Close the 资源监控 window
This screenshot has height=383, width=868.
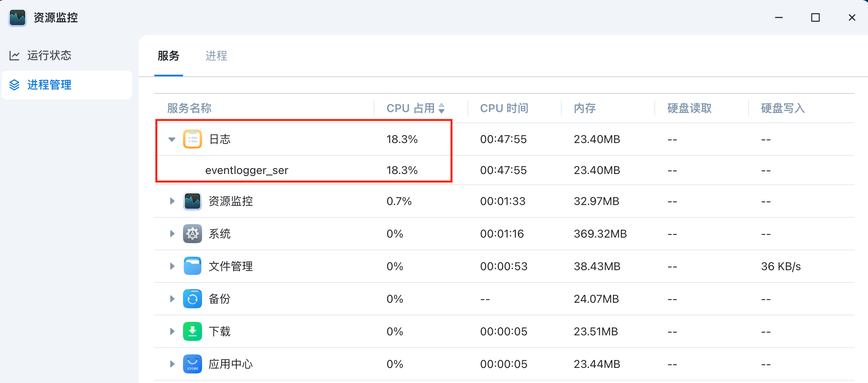coord(852,17)
